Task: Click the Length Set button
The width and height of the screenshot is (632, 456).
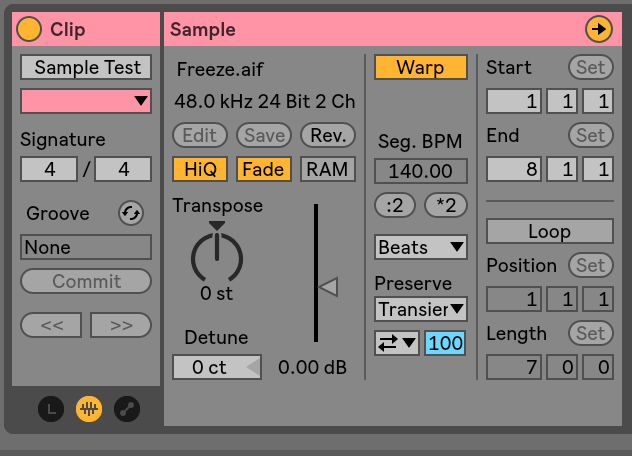Action: [x=591, y=333]
